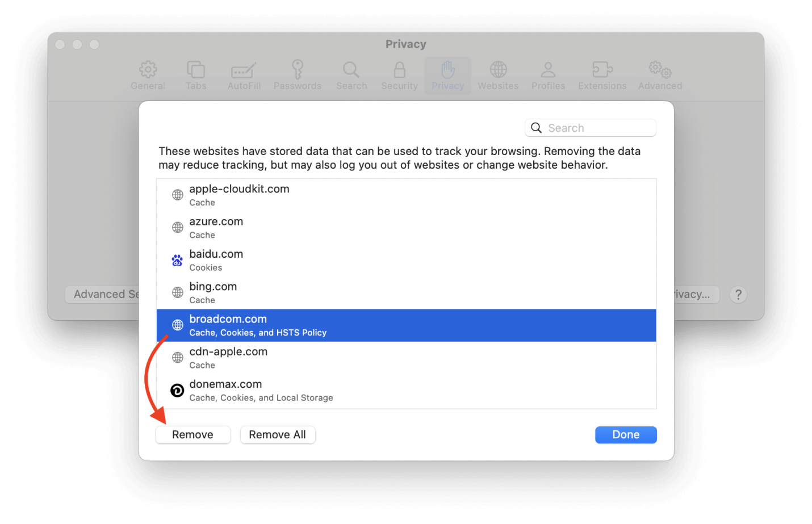
Task: Click the Remove button
Action: (x=193, y=434)
